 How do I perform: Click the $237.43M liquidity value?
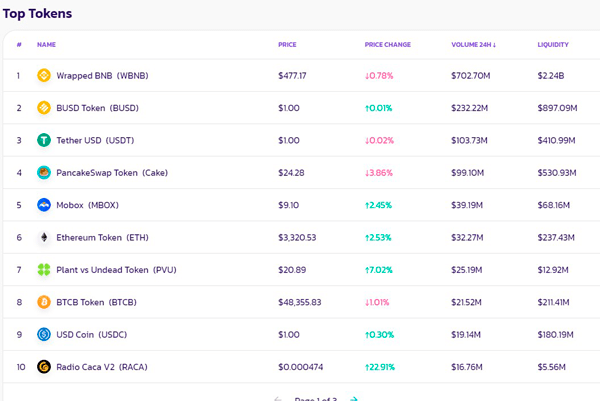click(x=556, y=238)
